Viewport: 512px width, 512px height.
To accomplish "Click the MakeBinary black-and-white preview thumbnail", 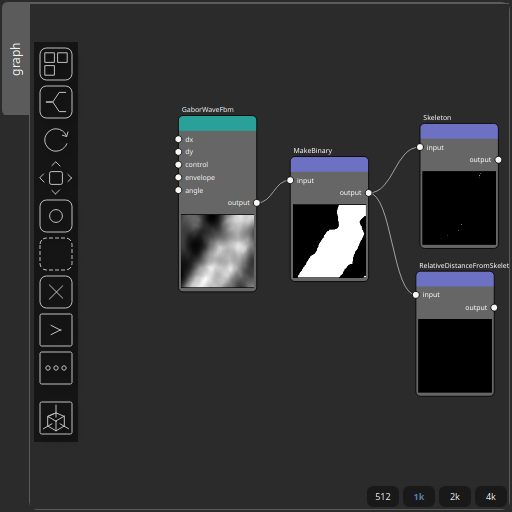I will point(329,241).
